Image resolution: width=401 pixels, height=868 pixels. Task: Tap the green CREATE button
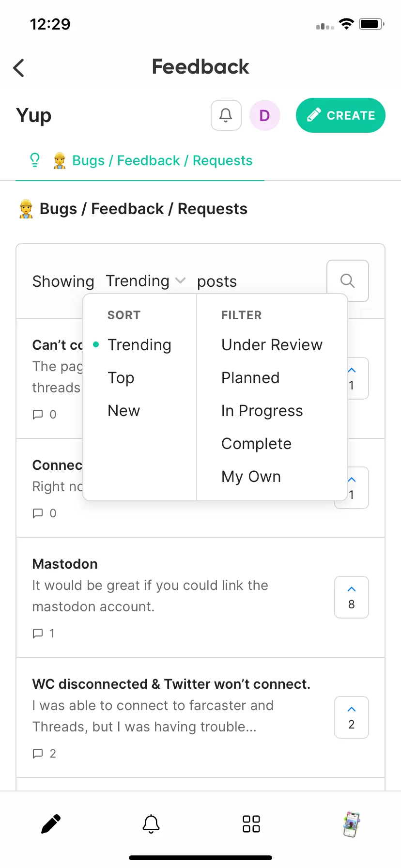point(340,115)
